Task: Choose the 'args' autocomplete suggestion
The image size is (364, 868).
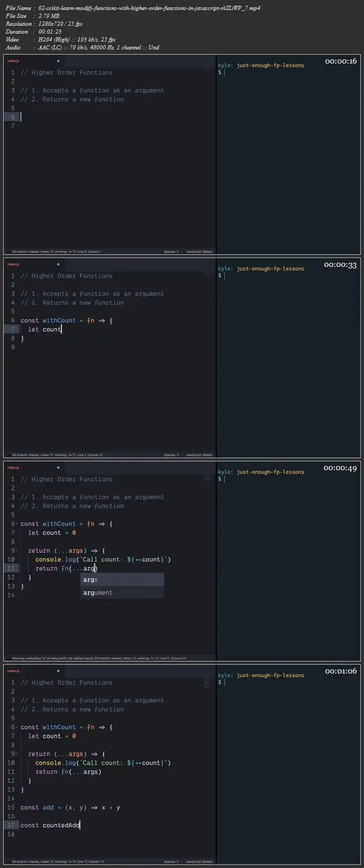Action: (x=122, y=580)
